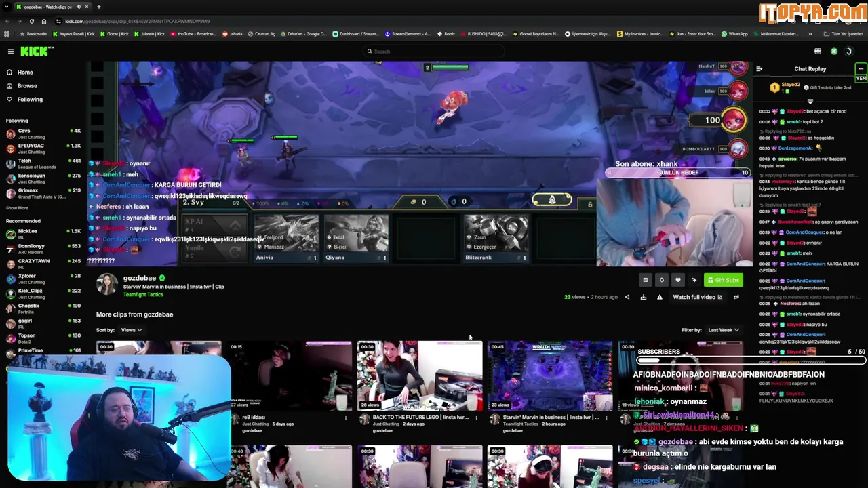Screen dimensions: 868x488
Task: Open Yayıncı Paneli | Kick bookmark
Action: click(x=73, y=33)
